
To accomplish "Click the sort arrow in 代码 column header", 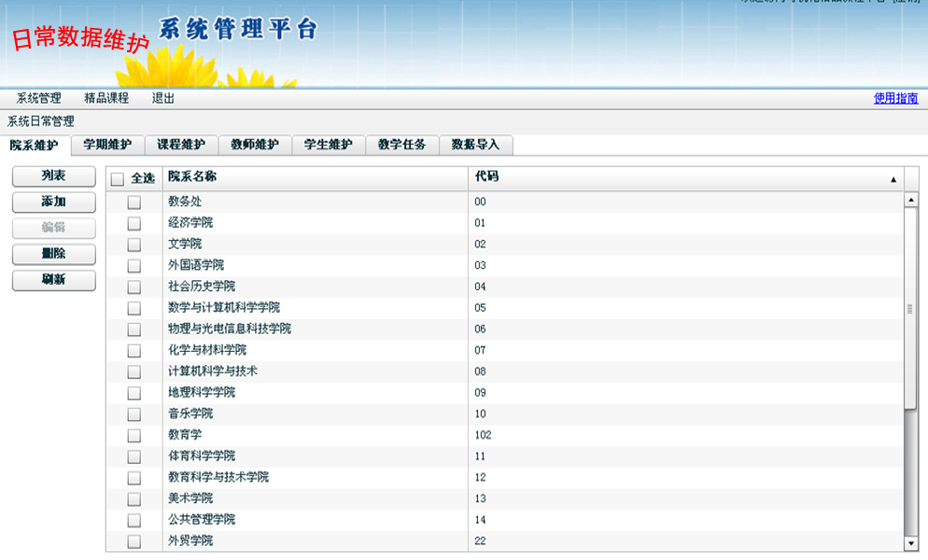I will coord(893,179).
